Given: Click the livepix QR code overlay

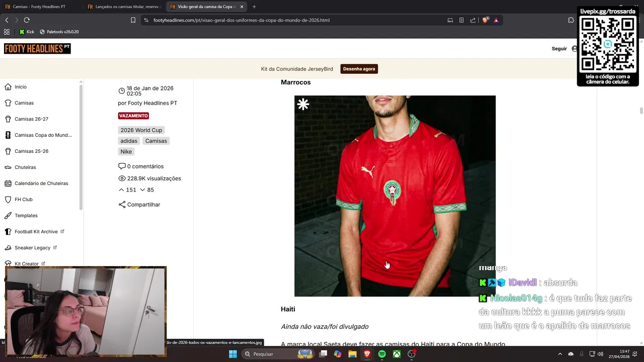Looking at the screenshot, I should pos(608,46).
